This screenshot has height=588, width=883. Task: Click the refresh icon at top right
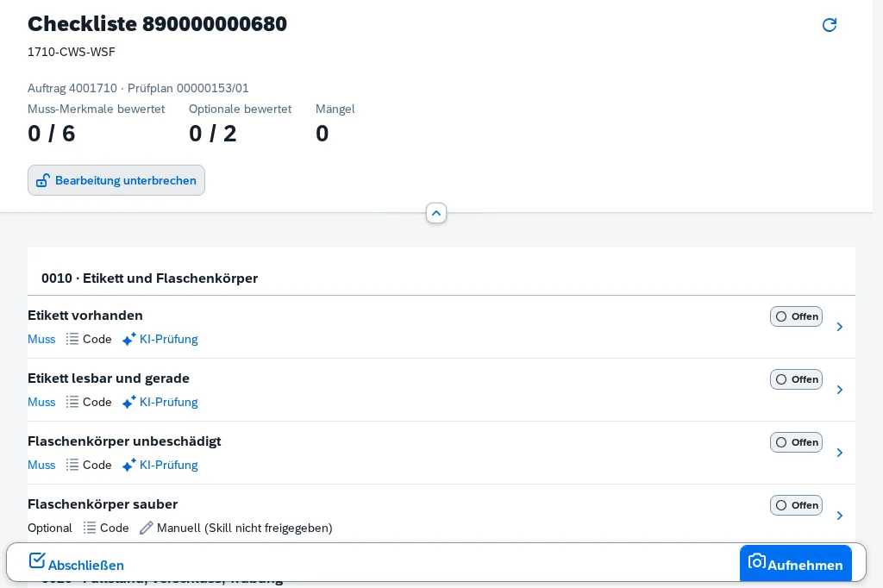pyautogui.click(x=829, y=25)
